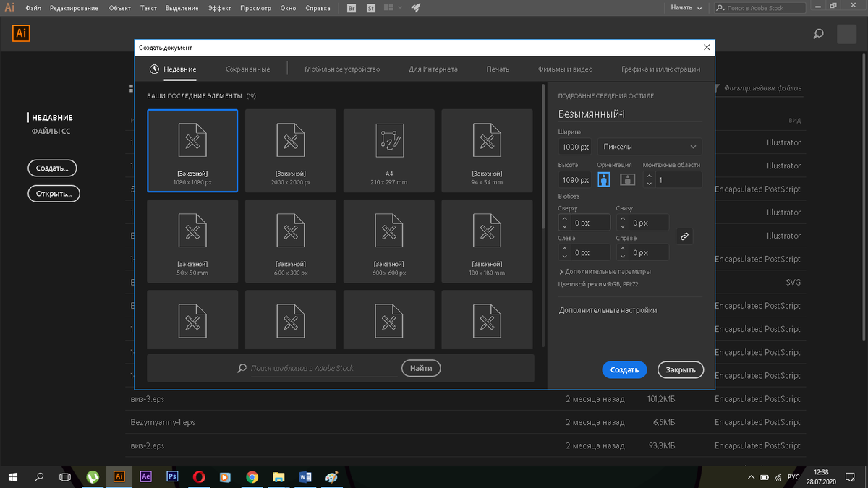Increase artboards count stepper
This screenshot has width=868, height=488.
pos(649,176)
